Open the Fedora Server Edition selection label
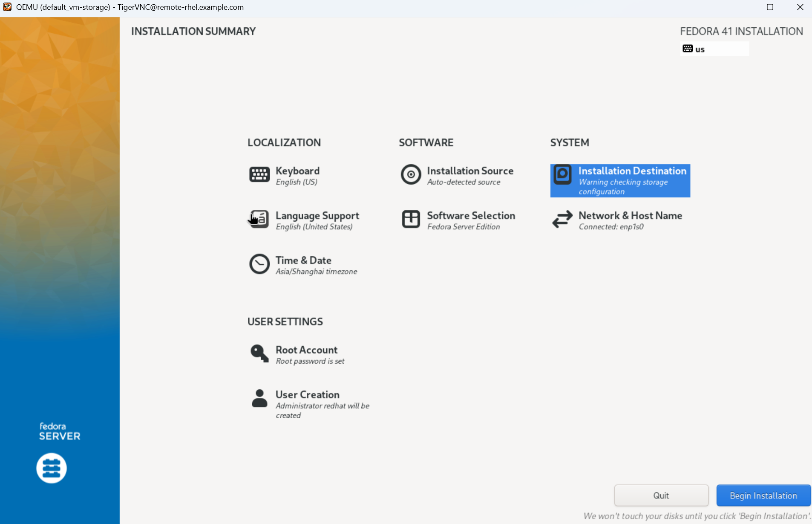Screen dimensions: 812x524 point(463,227)
